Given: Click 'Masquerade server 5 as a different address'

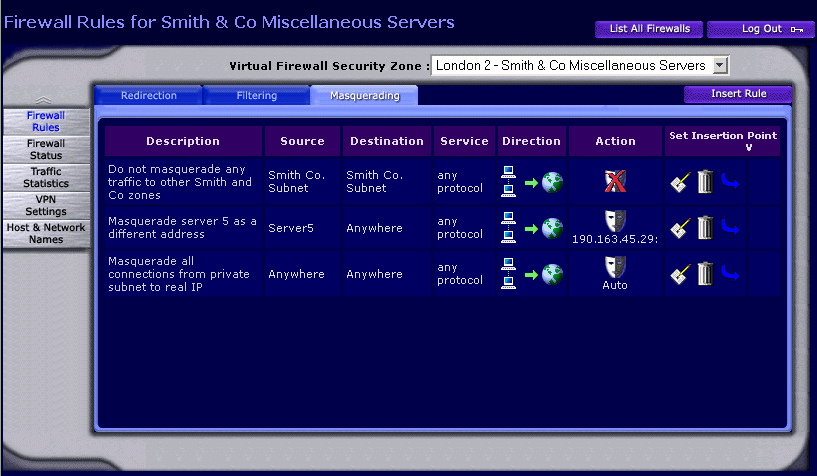Looking at the screenshot, I should (182, 228).
